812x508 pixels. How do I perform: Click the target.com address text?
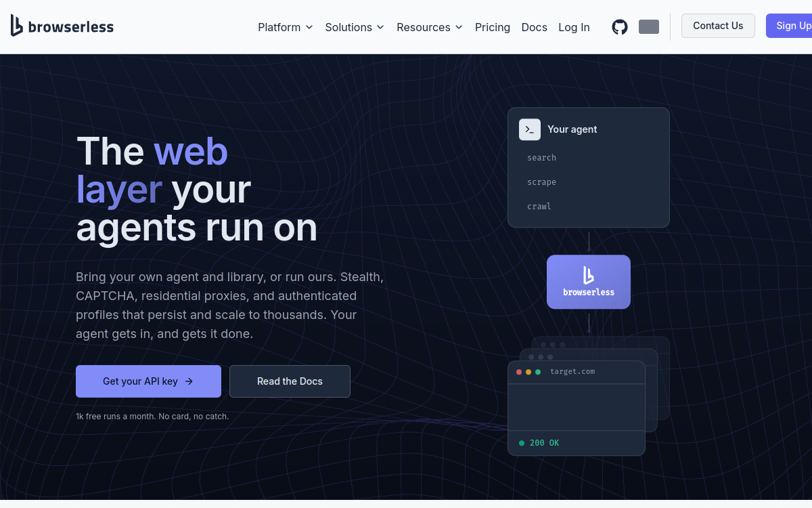click(x=572, y=372)
